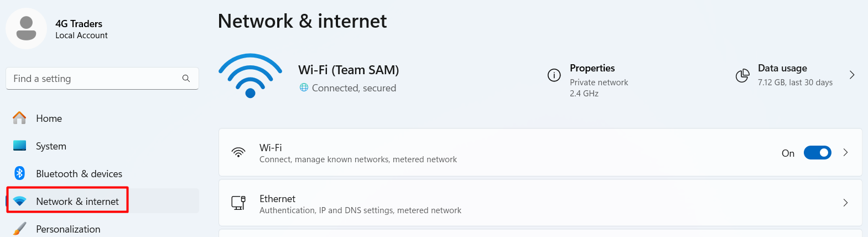Expand Ethernet settings with chevron arrow
868x237 pixels.
[x=845, y=203]
